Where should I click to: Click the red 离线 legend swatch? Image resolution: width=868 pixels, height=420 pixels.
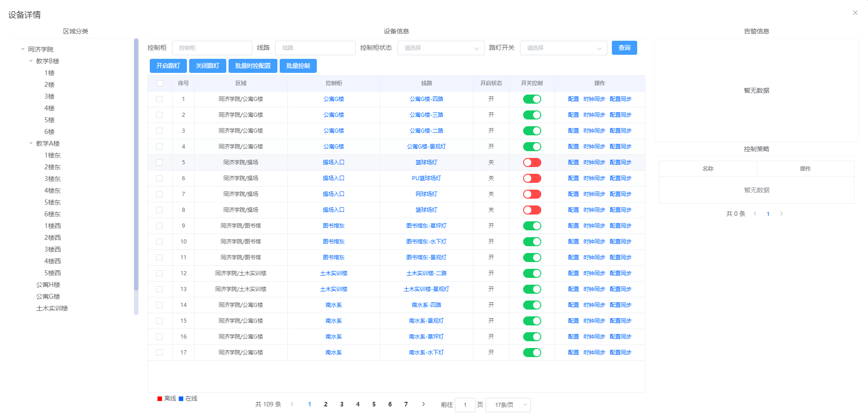(159, 398)
